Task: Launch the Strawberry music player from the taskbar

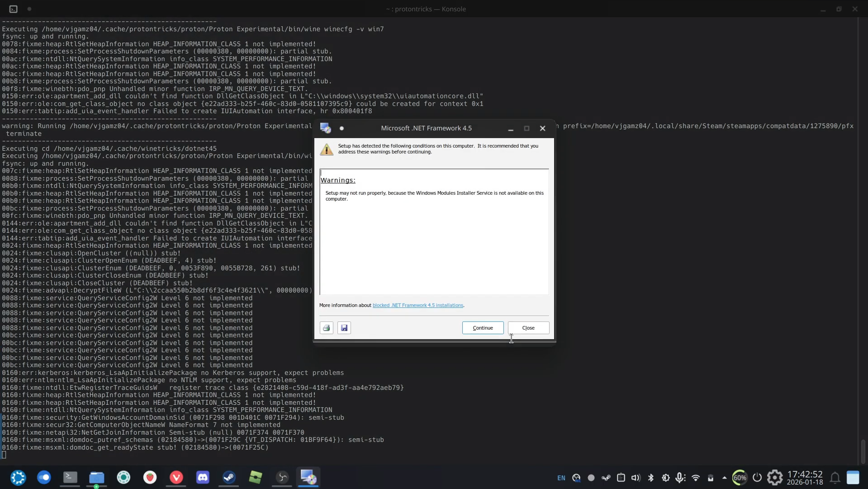Action: [x=150, y=478]
